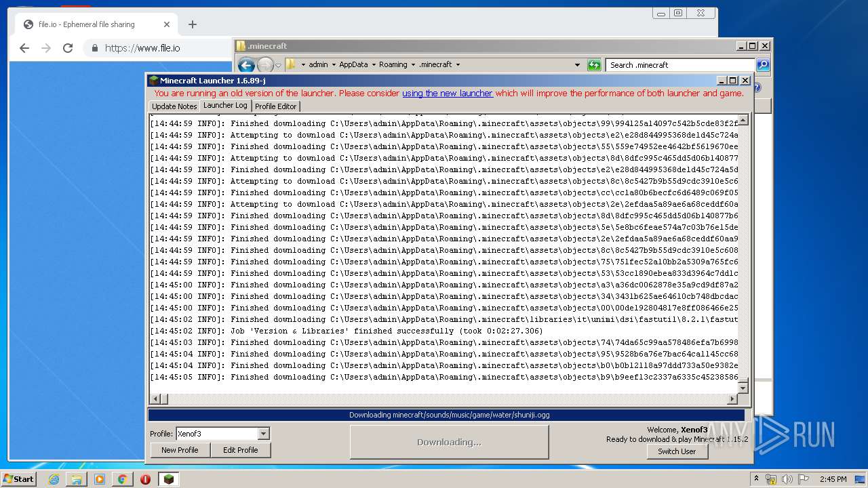Click the Explorer search magnifier icon

pos(763,65)
